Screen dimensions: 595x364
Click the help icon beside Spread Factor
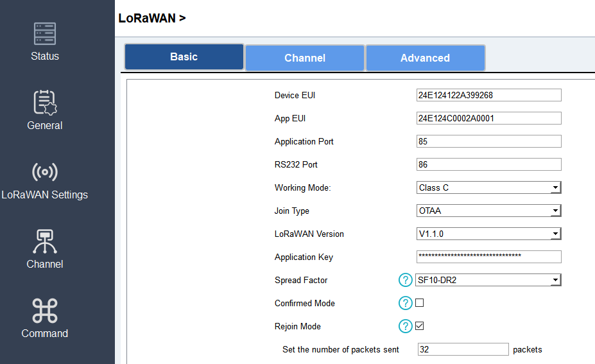[x=406, y=280]
